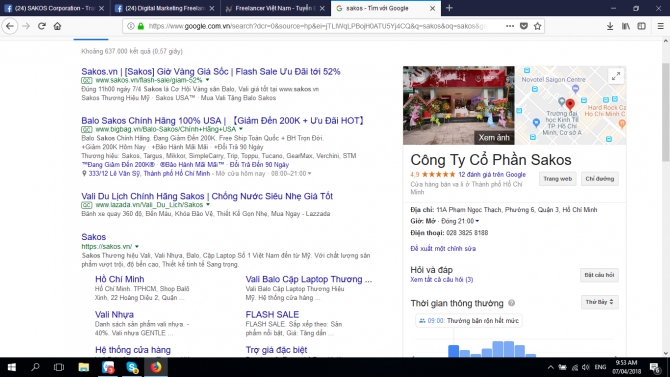670x377 pixels.
Task: Close the SAKOS Corporation tab
Action: pyautogui.click(x=101, y=8)
